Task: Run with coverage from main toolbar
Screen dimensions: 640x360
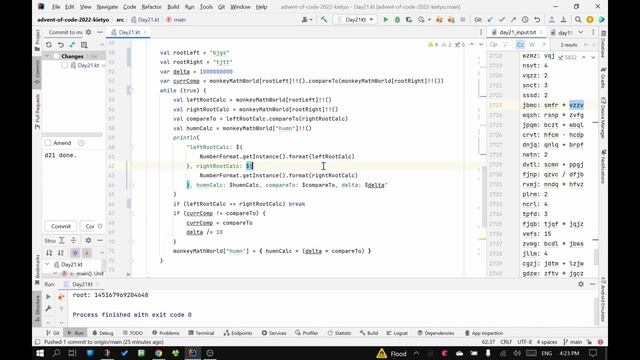Action: pyautogui.click(x=409, y=20)
